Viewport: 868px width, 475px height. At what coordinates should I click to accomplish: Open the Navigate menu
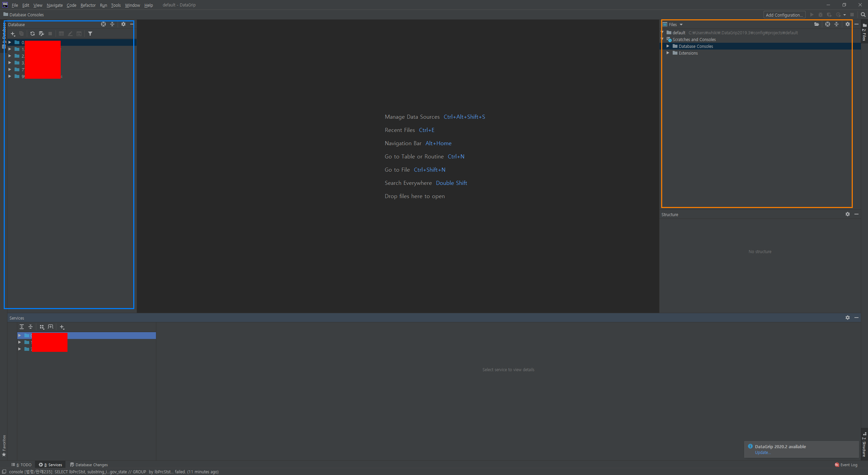click(55, 5)
